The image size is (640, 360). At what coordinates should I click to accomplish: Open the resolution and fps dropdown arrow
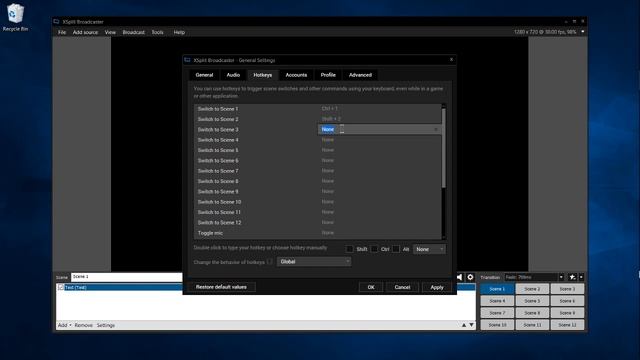pyautogui.click(x=582, y=32)
